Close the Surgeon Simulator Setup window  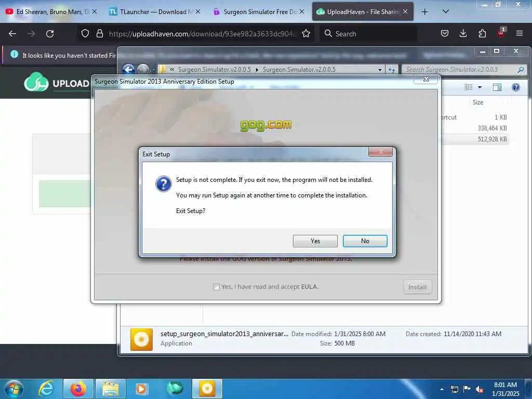pos(426,79)
